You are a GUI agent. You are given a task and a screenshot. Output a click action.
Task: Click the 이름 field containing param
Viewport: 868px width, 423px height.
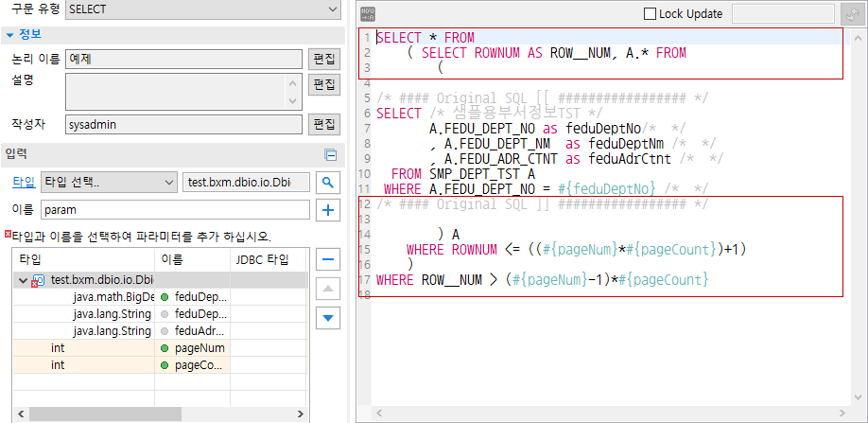(x=176, y=210)
